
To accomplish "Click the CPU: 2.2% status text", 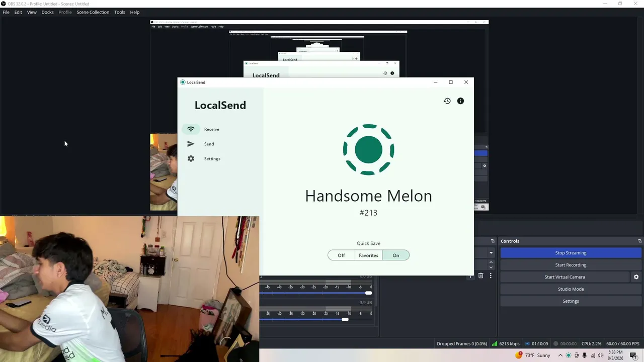I will point(591,344).
